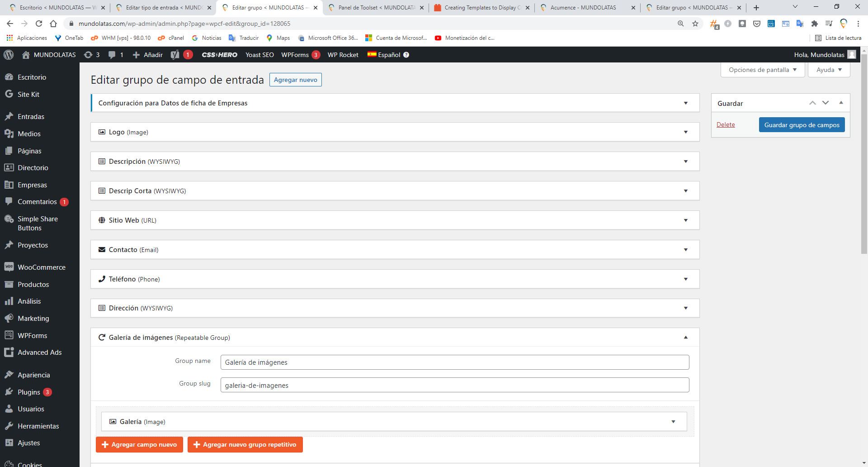
Task: Click Guardar grupo de campos button
Action: pyautogui.click(x=802, y=125)
